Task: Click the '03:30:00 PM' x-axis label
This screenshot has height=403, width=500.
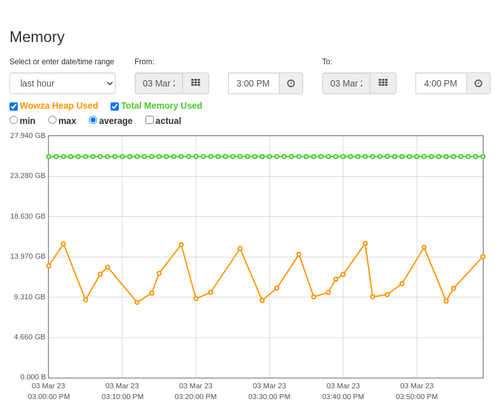Action: 269,397
